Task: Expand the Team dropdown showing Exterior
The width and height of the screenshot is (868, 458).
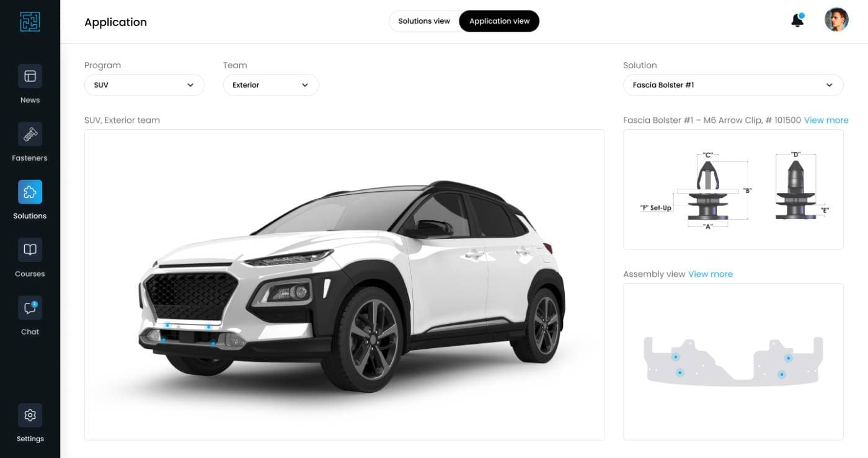Action: click(x=271, y=85)
